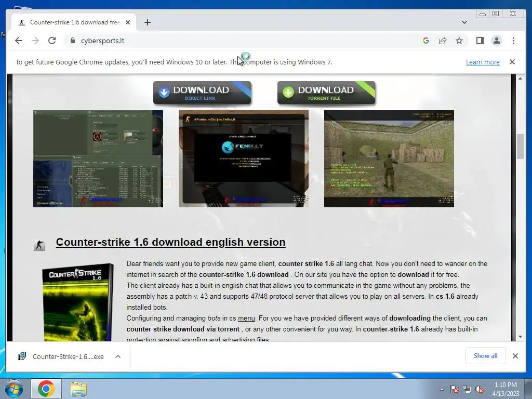Open the in-game dust map screenshot
This screenshot has height=399, width=532.
pyautogui.click(x=389, y=158)
